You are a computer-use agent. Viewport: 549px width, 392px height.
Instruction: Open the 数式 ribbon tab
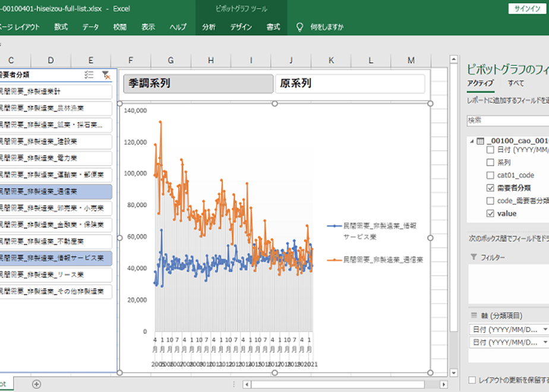coord(61,27)
